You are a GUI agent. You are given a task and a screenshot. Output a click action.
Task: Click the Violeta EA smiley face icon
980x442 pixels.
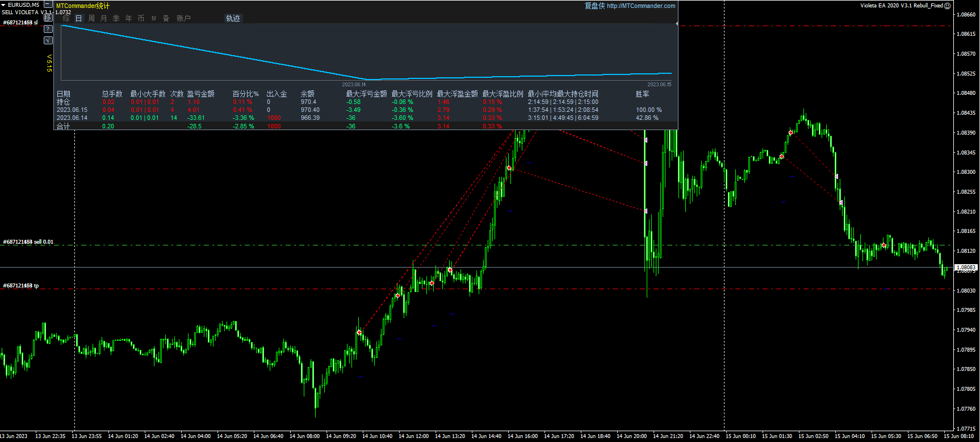pyautogui.click(x=947, y=6)
